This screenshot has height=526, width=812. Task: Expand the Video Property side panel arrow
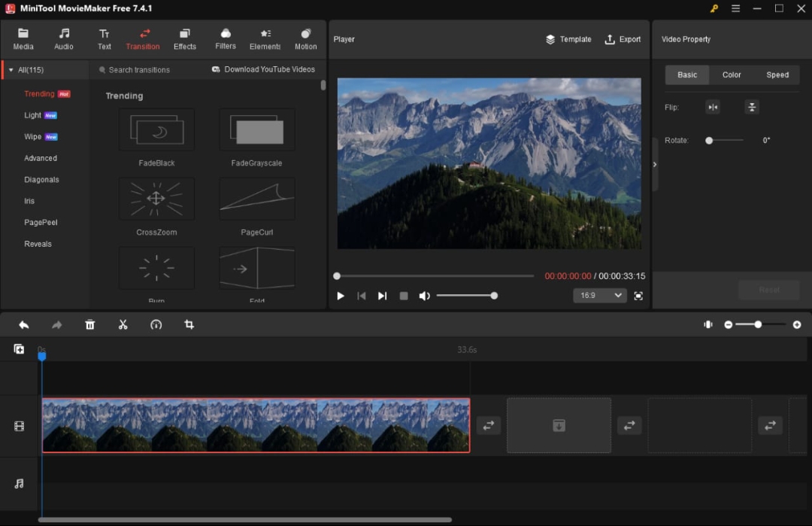coord(654,164)
